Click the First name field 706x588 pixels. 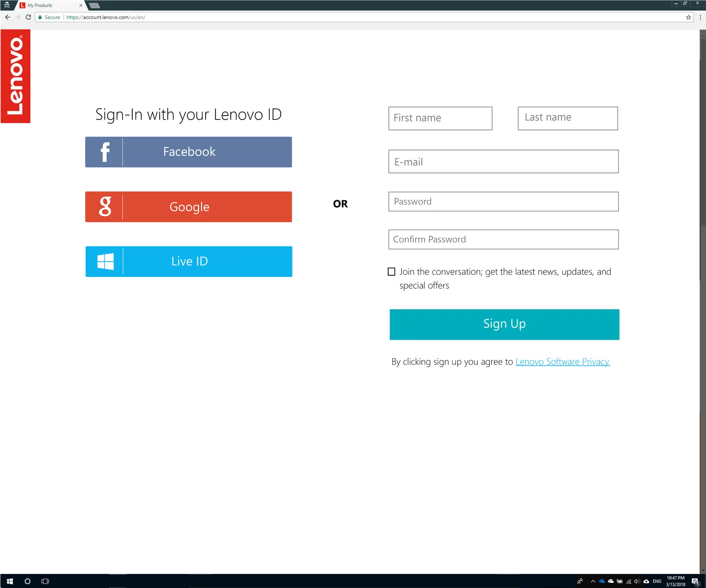click(440, 118)
